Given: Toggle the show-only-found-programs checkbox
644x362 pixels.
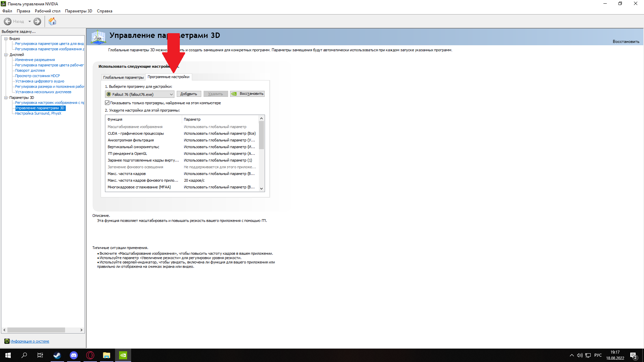Looking at the screenshot, I should (107, 103).
